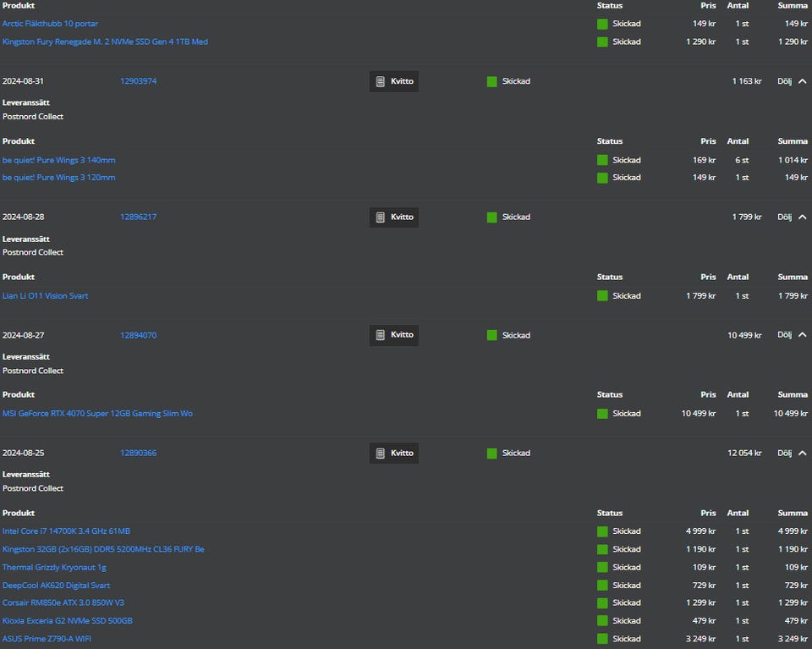The image size is (812, 649).
Task: Click receipt icon for the 2024-08-31 order
Action: click(380, 81)
